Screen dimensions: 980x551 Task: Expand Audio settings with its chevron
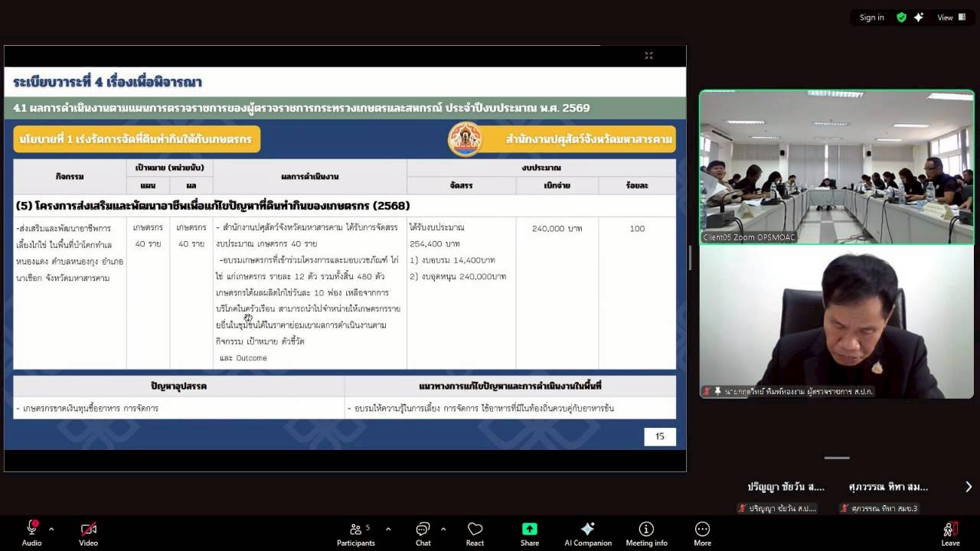coord(51,527)
